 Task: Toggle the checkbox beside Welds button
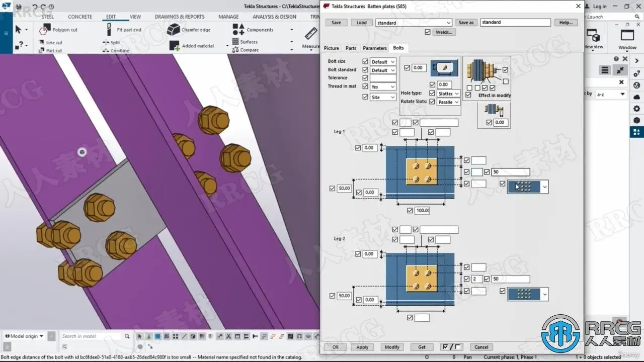[428, 32]
